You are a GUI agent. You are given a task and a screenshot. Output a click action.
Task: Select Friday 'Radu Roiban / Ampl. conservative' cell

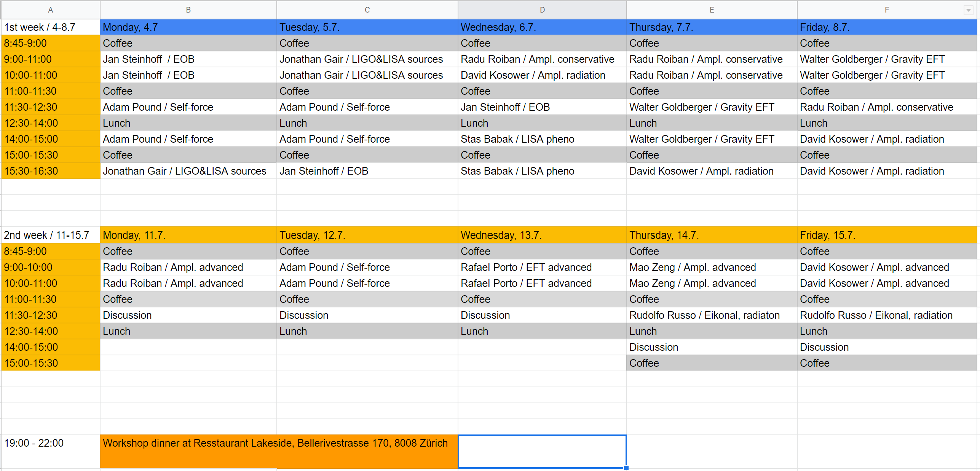coord(887,107)
